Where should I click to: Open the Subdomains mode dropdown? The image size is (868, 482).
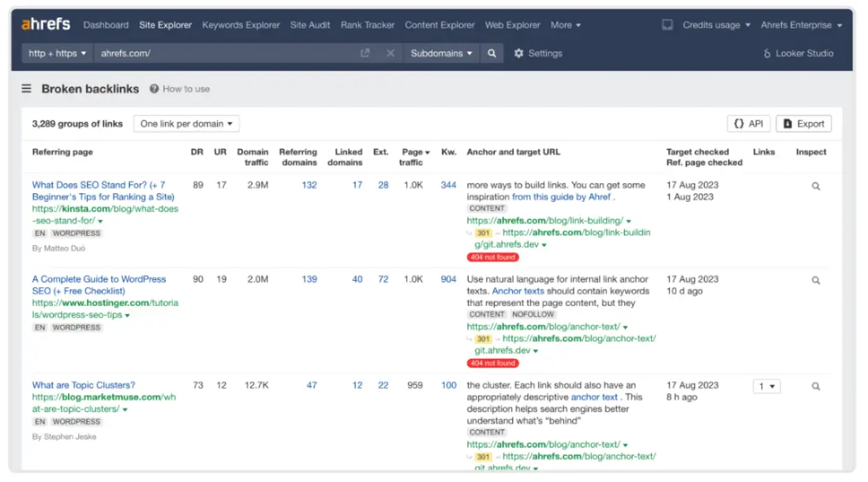[441, 53]
